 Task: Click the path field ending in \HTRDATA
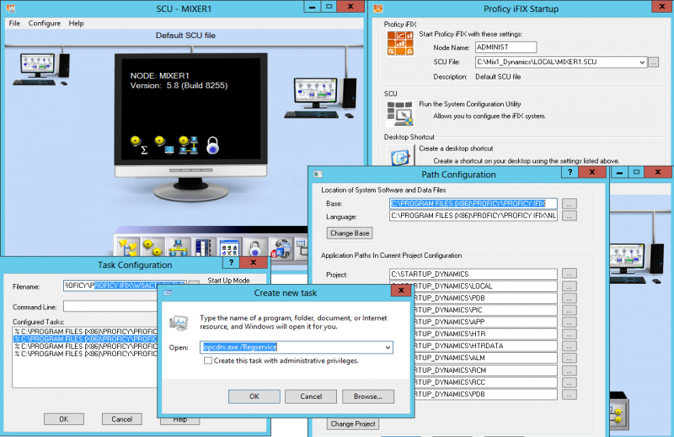point(486,346)
